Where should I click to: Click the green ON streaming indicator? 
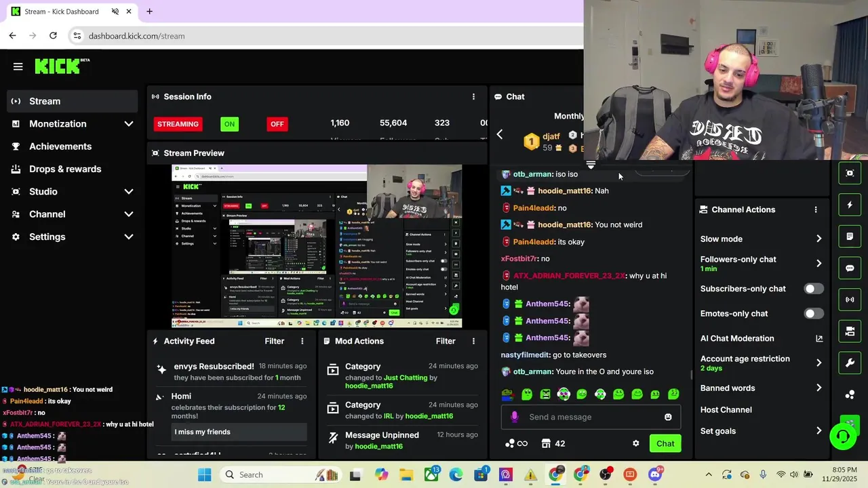(229, 124)
